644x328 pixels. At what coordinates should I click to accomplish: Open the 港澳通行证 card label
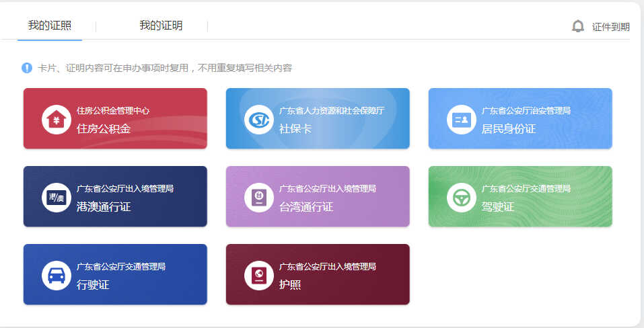point(104,206)
